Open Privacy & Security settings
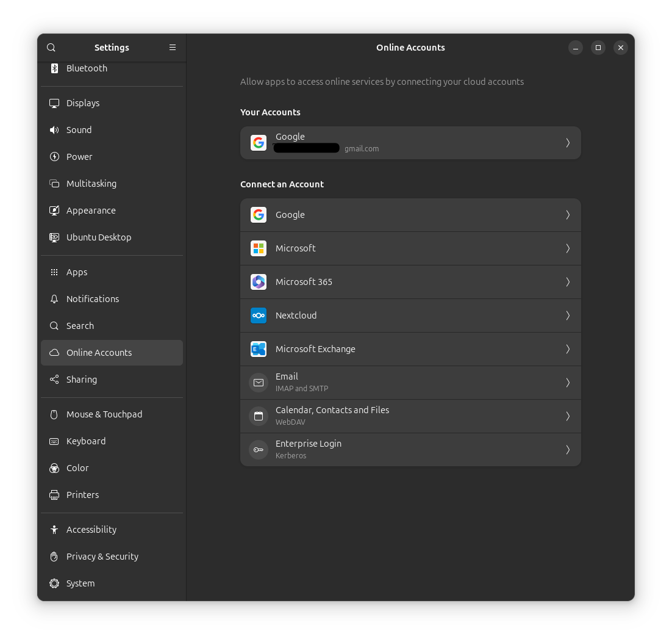Image resolution: width=672 pixels, height=642 pixels. (x=112, y=557)
